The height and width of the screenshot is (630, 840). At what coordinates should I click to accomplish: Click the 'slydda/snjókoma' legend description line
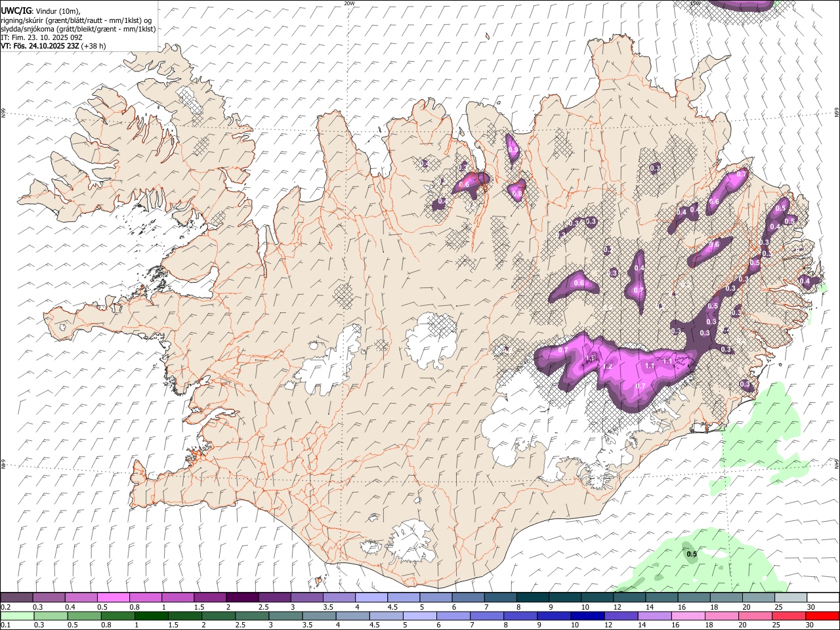pyautogui.click(x=78, y=29)
